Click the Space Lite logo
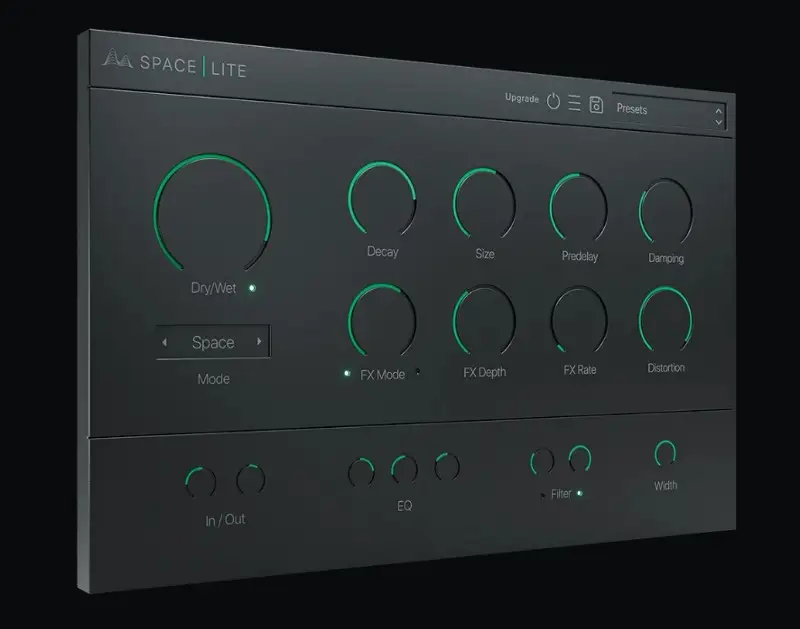 click(x=174, y=65)
